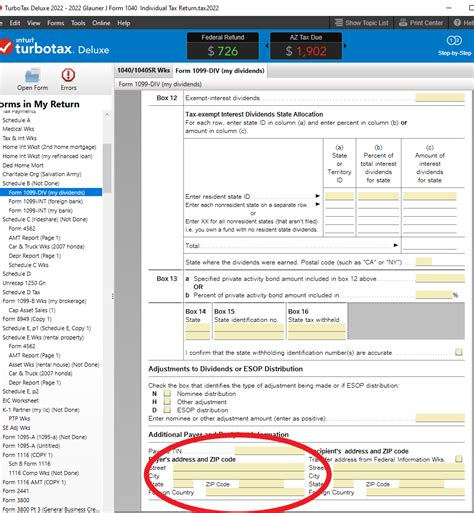Select Form 1099-DIV (my dividends) tab

pos(220,71)
